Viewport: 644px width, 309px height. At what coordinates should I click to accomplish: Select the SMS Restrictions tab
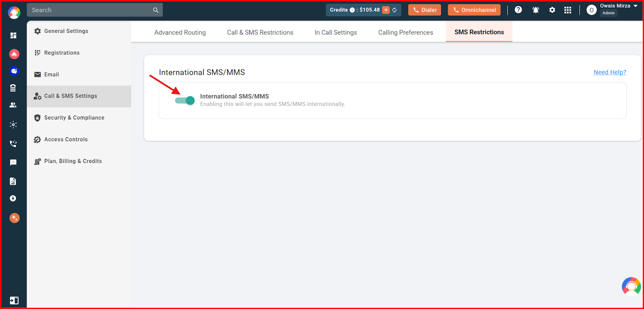(x=479, y=32)
